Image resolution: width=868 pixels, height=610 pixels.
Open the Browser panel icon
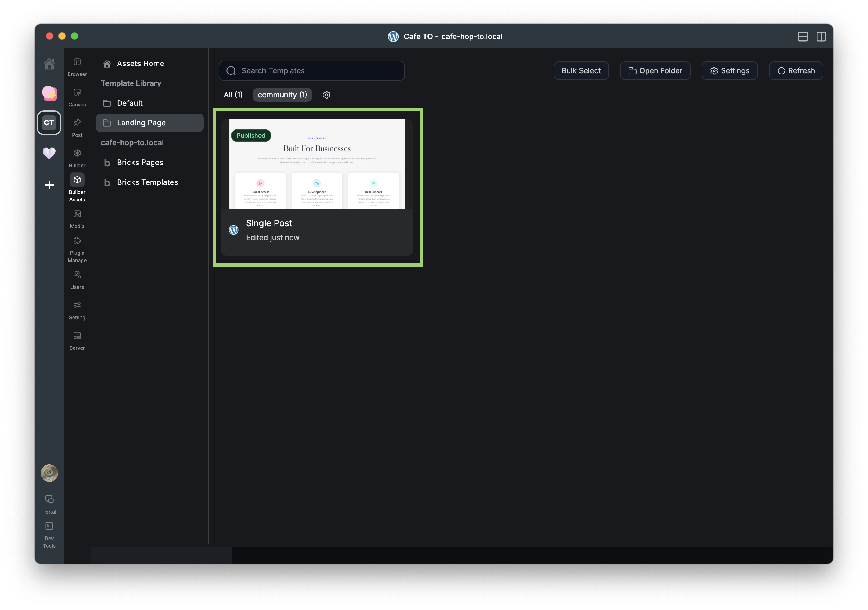[x=77, y=62]
